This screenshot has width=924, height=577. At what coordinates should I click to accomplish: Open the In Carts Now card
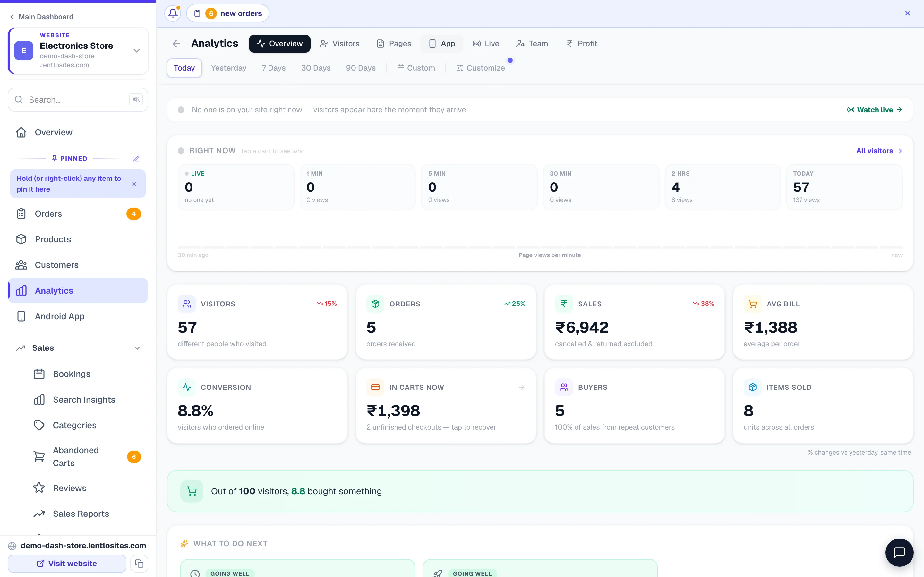[x=446, y=405]
